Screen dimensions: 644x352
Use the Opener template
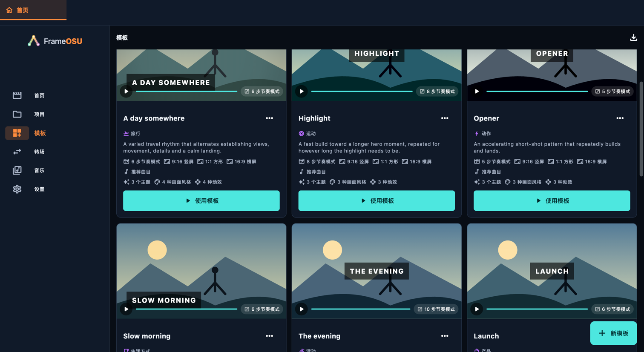click(x=552, y=200)
